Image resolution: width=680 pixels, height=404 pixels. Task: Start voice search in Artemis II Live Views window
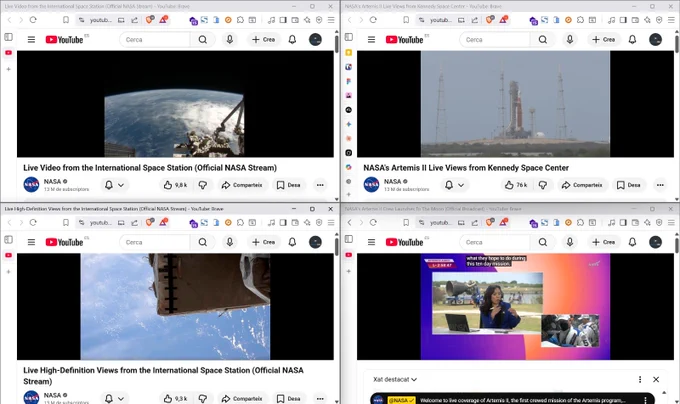click(x=569, y=39)
